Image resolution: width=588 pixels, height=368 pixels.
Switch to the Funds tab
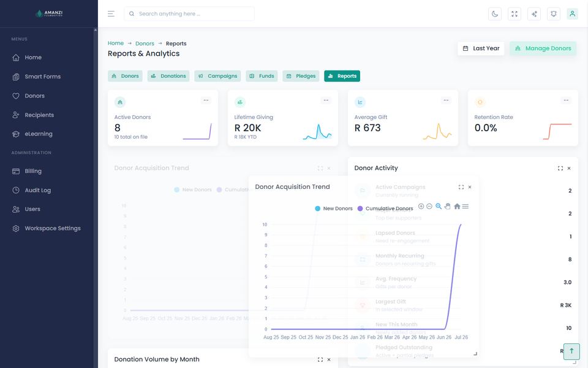(x=262, y=76)
